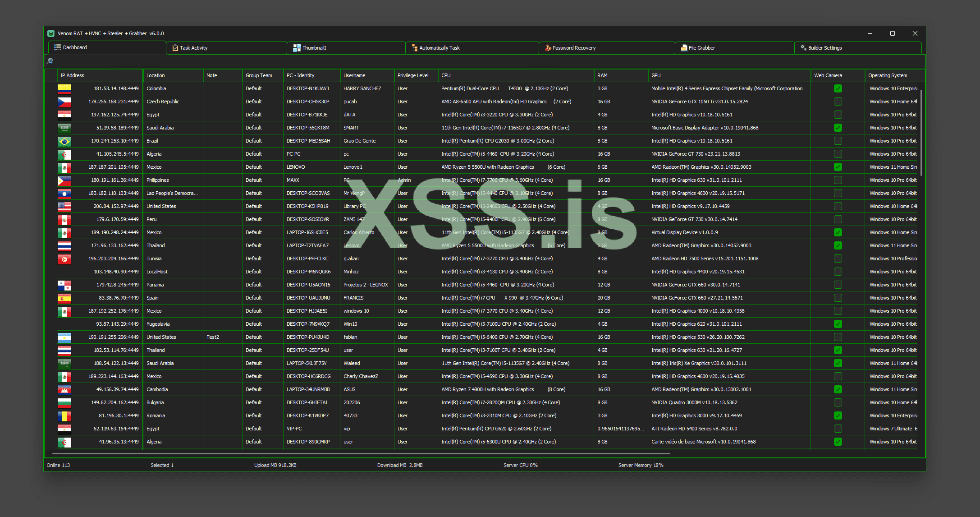980x517 pixels.
Task: Click the File Grabber folder icon
Action: pos(684,48)
